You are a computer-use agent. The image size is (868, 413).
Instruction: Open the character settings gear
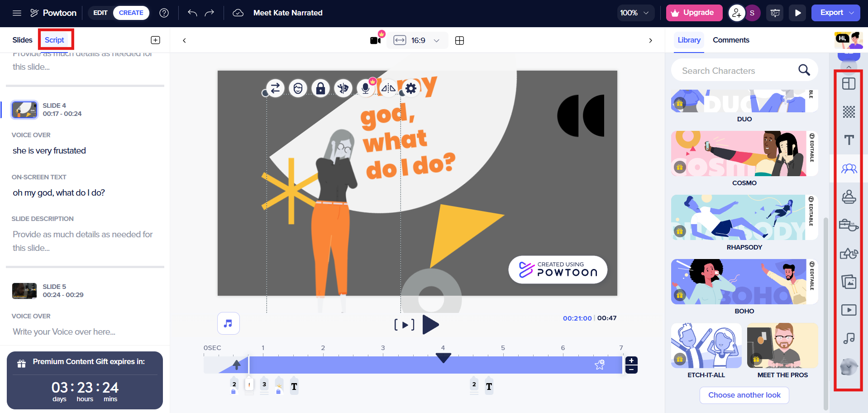411,88
